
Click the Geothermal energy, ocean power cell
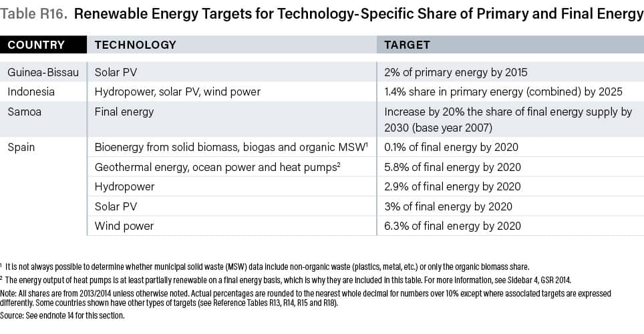click(x=217, y=167)
